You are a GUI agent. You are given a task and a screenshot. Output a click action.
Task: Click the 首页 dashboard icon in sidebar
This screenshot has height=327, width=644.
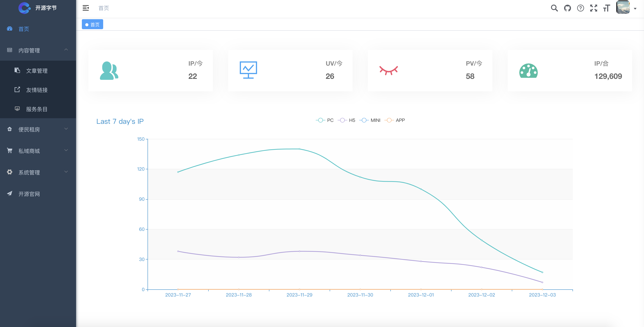coord(9,29)
